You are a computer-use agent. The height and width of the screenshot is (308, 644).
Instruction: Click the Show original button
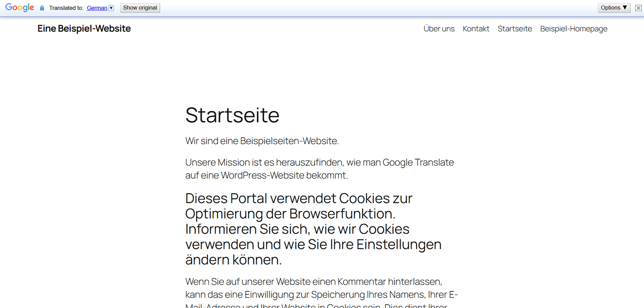pos(140,8)
